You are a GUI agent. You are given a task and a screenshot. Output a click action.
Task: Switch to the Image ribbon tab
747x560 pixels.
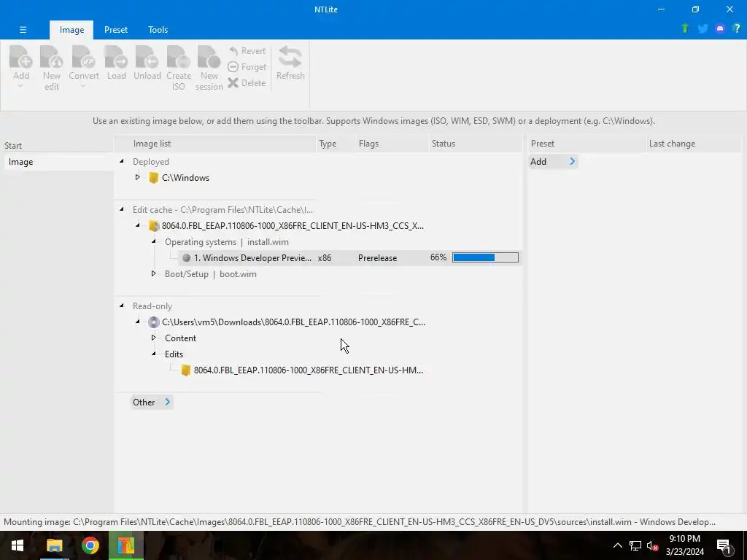pyautogui.click(x=71, y=29)
